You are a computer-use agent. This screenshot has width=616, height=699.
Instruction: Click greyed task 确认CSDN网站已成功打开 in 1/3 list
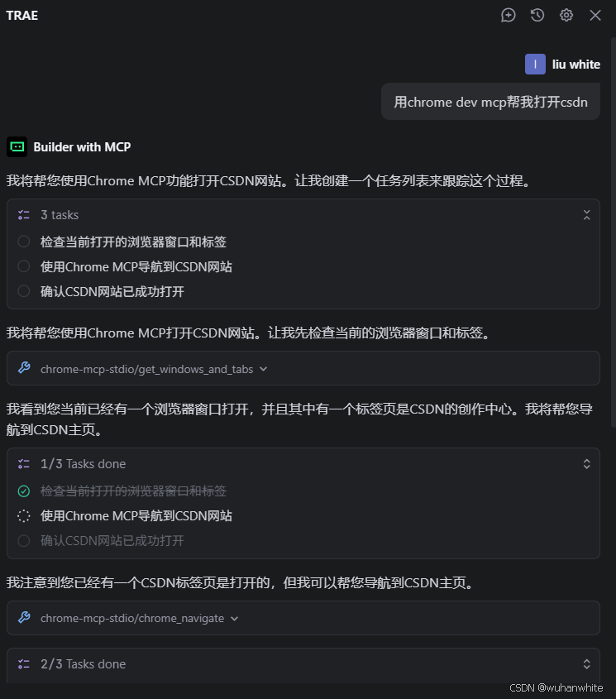pyautogui.click(x=112, y=541)
